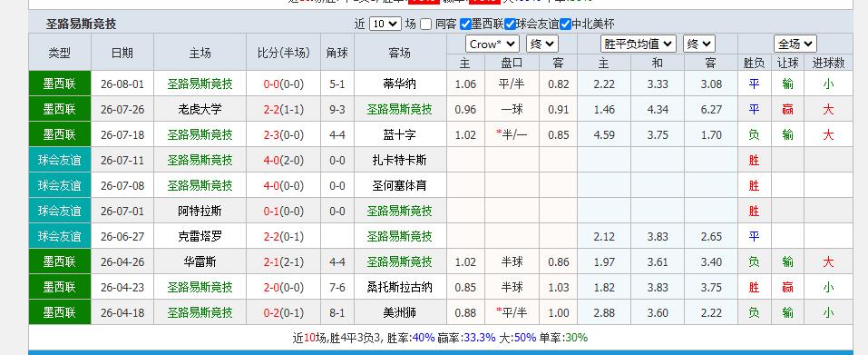The image size is (868, 355).
Task: Open 蓝十字 team link
Action: [399, 135]
